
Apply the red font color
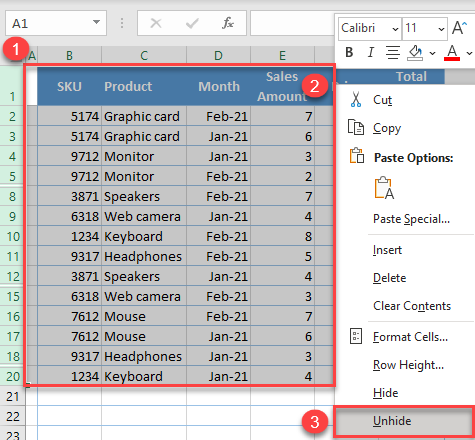pos(452,53)
